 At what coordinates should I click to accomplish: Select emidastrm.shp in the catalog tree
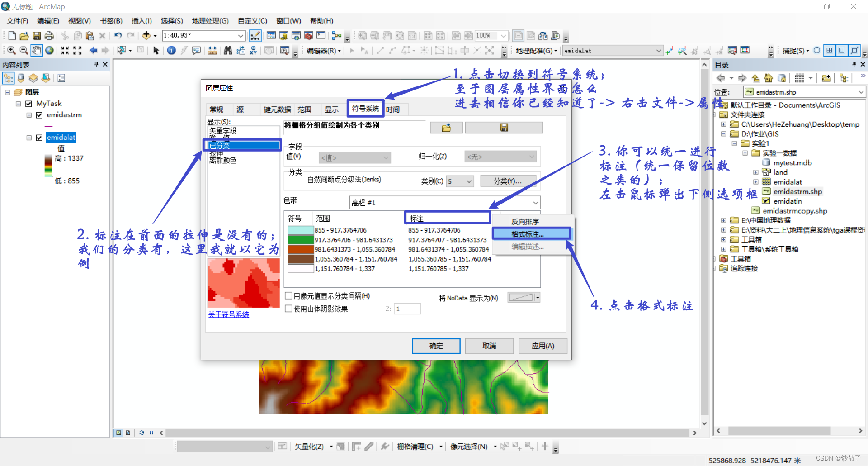[x=797, y=192]
